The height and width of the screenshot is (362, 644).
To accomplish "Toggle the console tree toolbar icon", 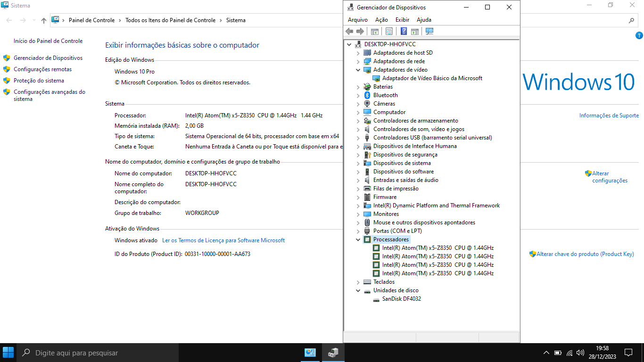I will click(375, 31).
